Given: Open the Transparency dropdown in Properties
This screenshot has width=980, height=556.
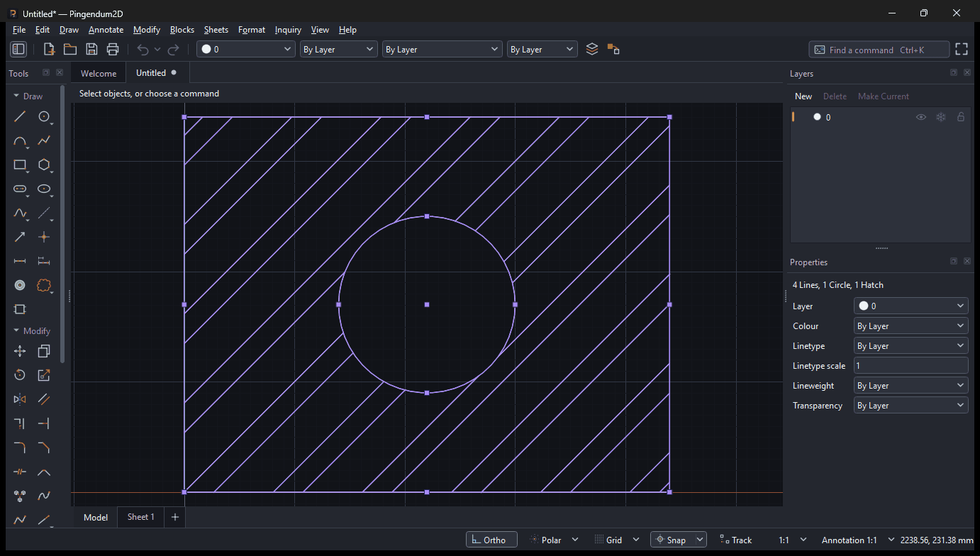Looking at the screenshot, I should click(x=911, y=406).
